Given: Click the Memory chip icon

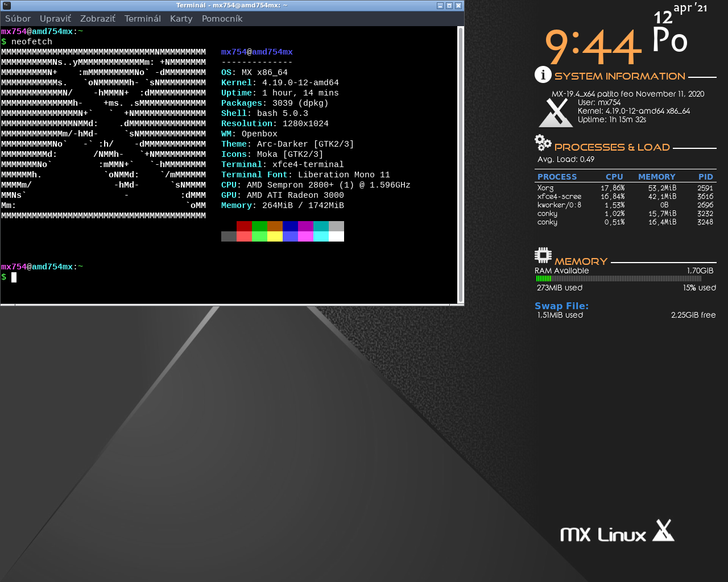Looking at the screenshot, I should (543, 255).
